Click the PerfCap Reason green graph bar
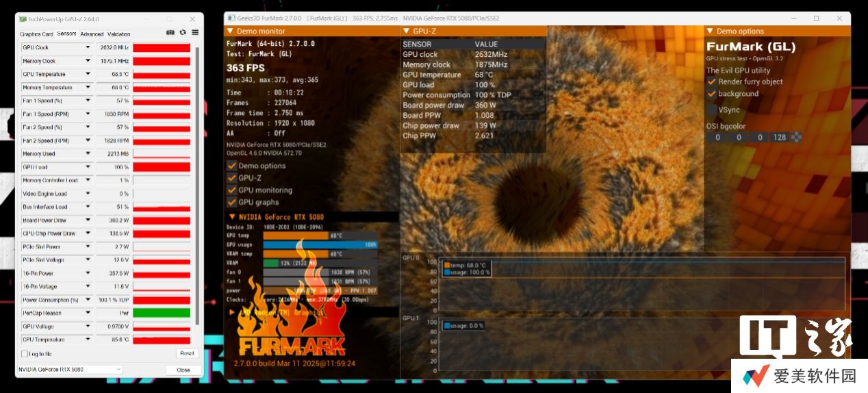This screenshot has width=868, height=393. tap(162, 313)
